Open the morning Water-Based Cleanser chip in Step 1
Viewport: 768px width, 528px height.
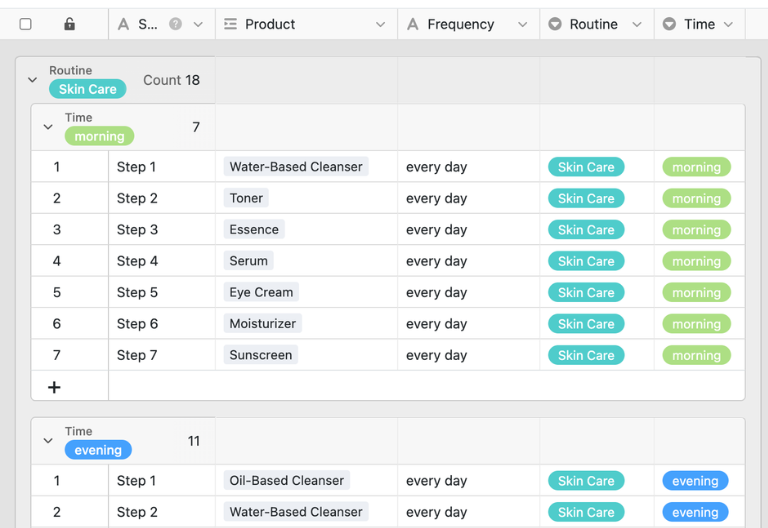296,167
